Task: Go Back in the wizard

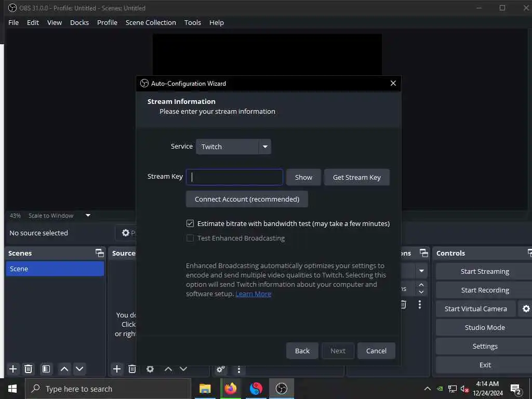Action: point(302,351)
